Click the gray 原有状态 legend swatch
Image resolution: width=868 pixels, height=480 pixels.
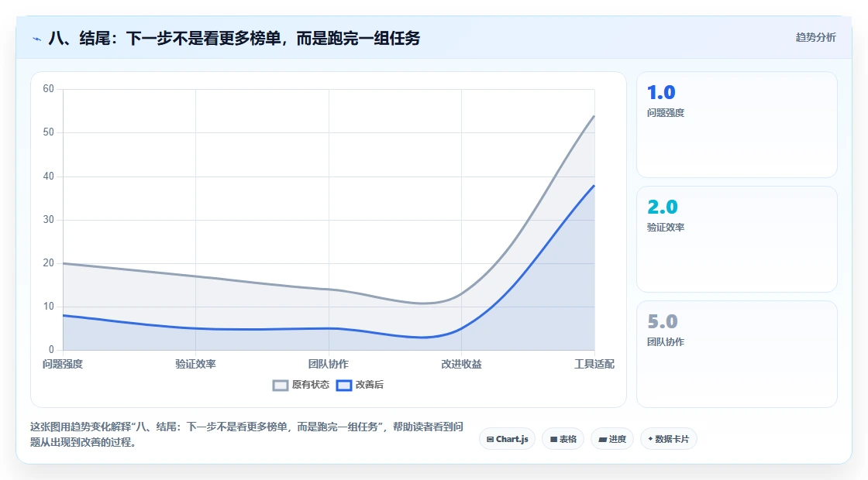tap(281, 386)
